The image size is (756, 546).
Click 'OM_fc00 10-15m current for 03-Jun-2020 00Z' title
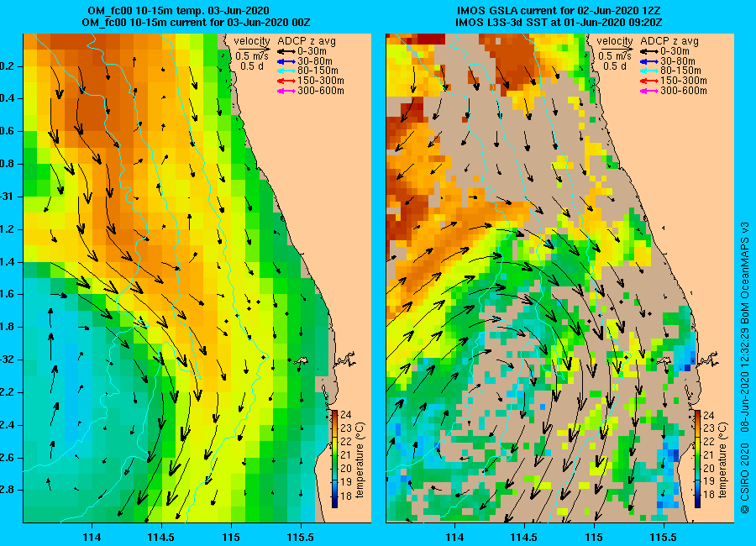click(196, 23)
